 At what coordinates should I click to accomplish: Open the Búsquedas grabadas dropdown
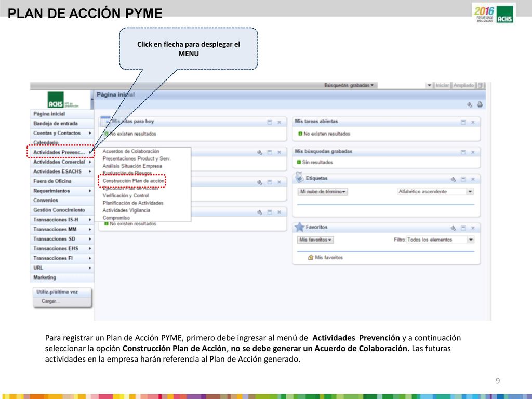point(349,86)
